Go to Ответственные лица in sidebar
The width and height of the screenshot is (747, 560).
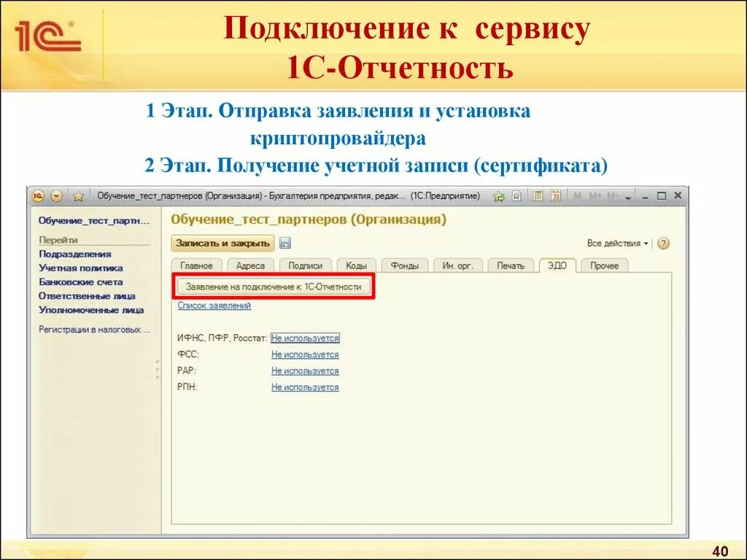[87, 296]
